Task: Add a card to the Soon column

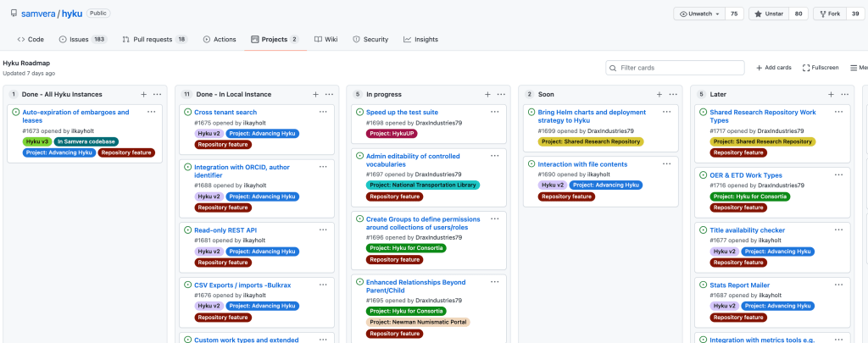Action: click(659, 94)
